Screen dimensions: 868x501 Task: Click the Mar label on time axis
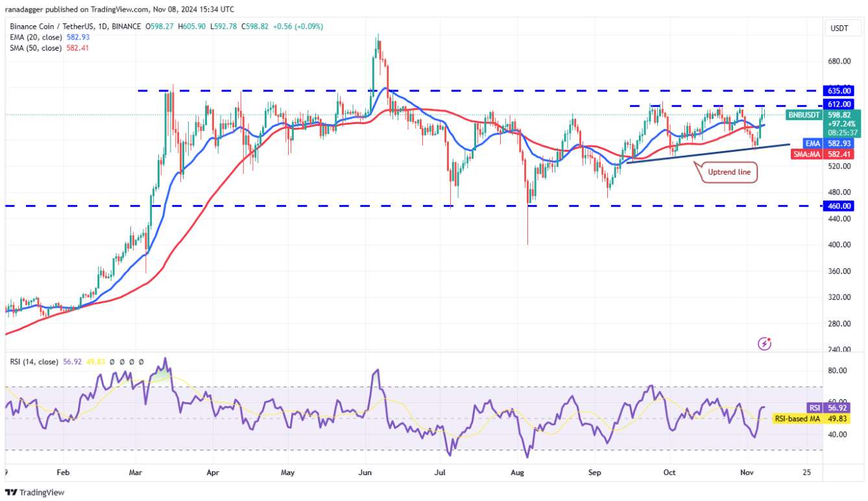136,473
